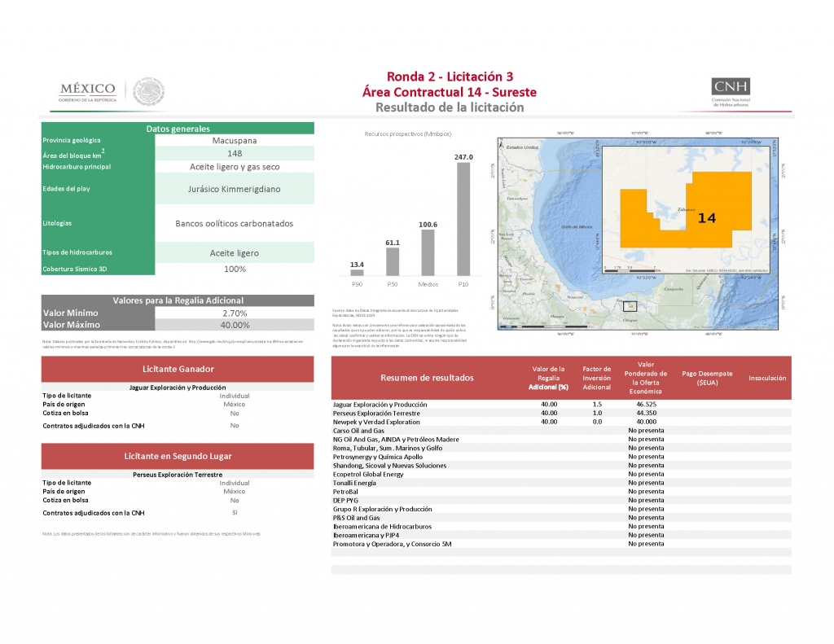Screen dimensions: 834x644
Task: Select the P10 bar labeled 247.0
Action: (x=463, y=218)
